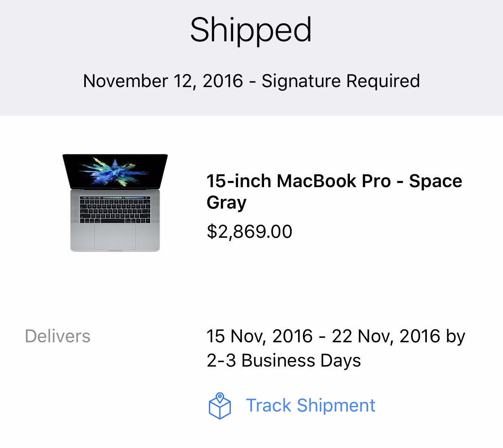Image resolution: width=503 pixels, height=448 pixels.
Task: Tap the Space Gray color text
Action: [334, 191]
